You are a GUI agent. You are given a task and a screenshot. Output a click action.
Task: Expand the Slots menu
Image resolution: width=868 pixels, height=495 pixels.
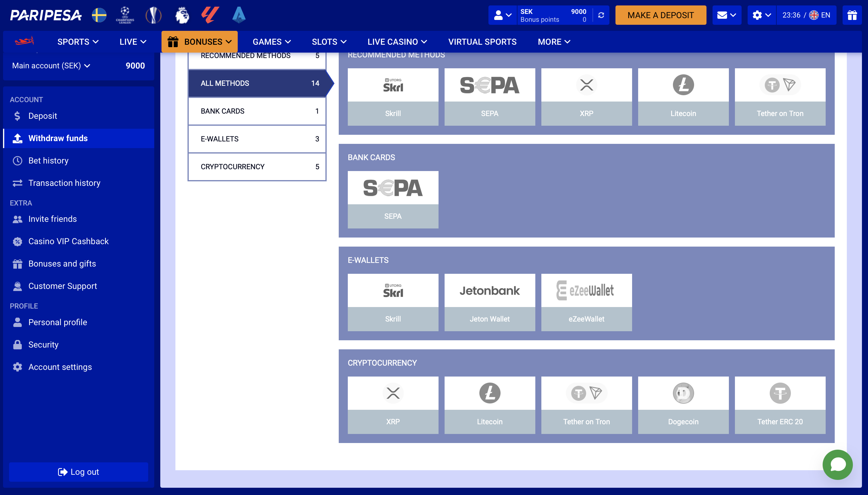(x=329, y=42)
